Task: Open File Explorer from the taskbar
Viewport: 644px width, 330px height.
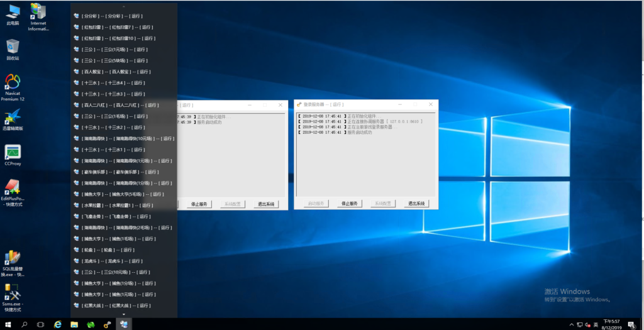Action: [74, 324]
